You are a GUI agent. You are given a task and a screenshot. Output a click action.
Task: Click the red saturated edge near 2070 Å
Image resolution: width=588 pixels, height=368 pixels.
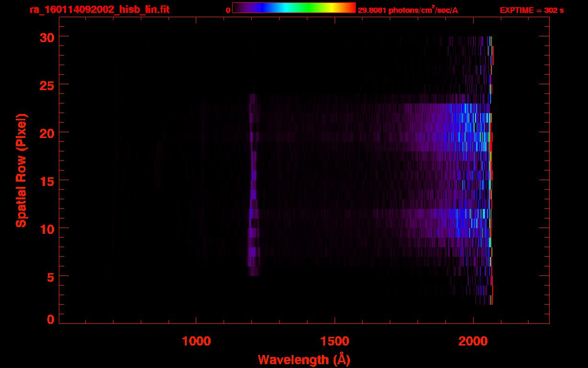tap(491, 171)
